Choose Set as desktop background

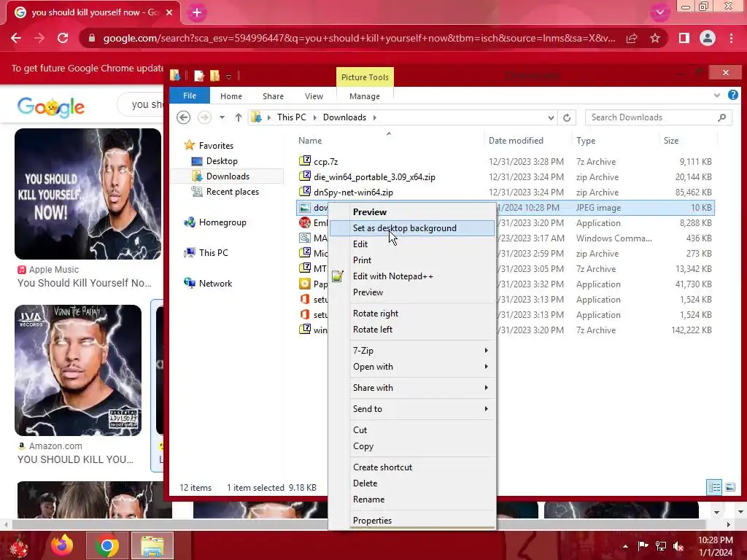pos(412,228)
